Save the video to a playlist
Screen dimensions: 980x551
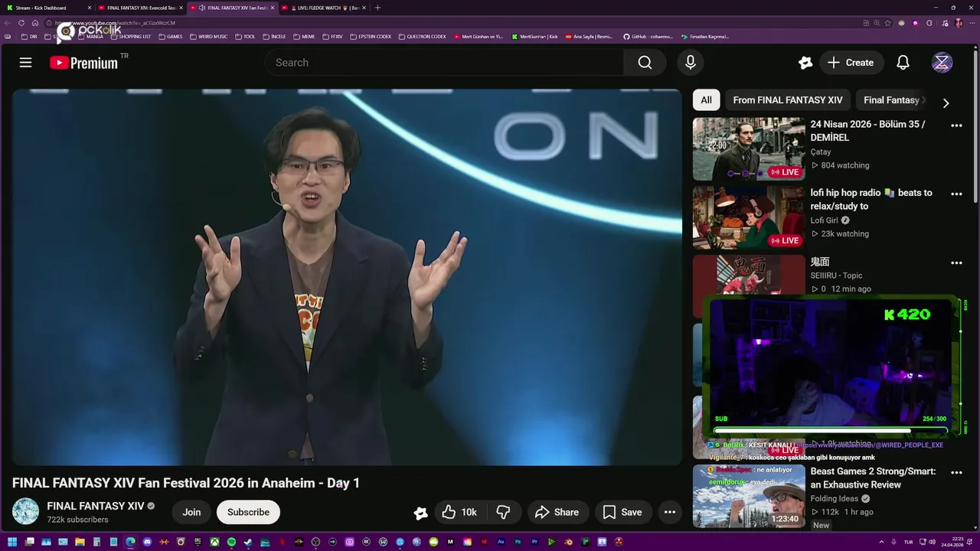(x=622, y=512)
